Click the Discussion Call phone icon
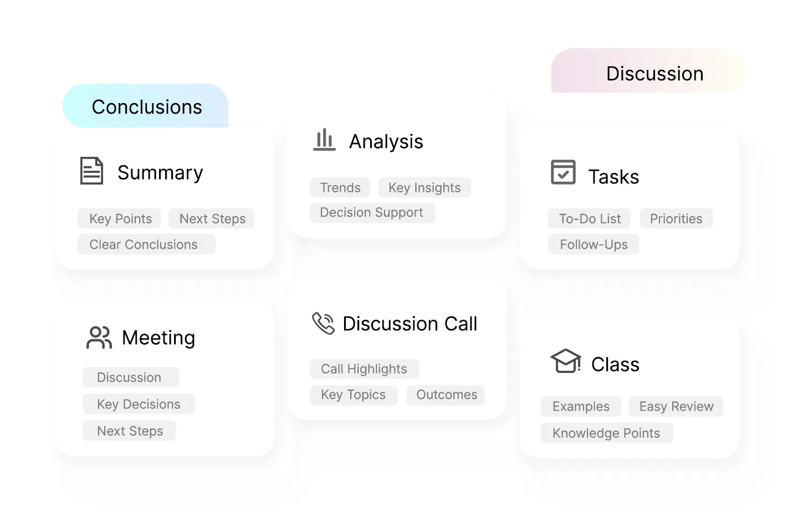 323,323
